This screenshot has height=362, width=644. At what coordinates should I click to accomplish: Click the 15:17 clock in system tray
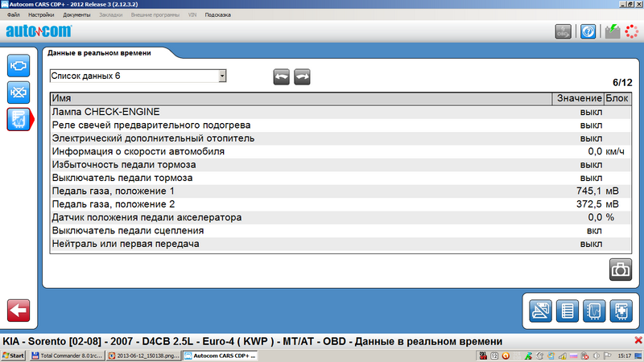pyautogui.click(x=625, y=356)
